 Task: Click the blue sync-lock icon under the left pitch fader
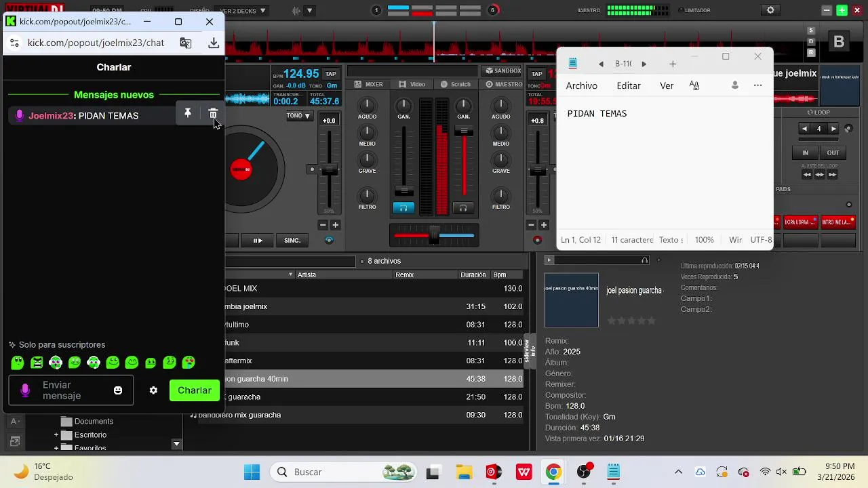tap(329, 240)
